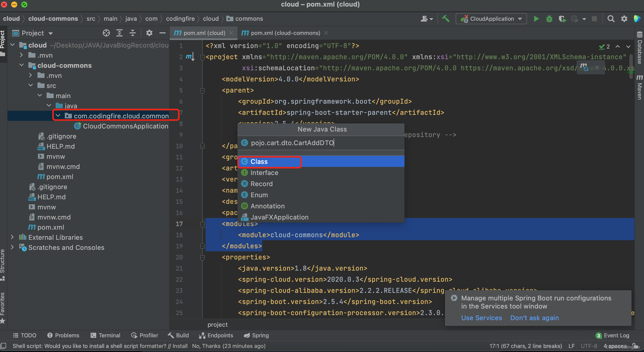
Task: Go to previous highlighted problem arrow
Action: point(618,47)
